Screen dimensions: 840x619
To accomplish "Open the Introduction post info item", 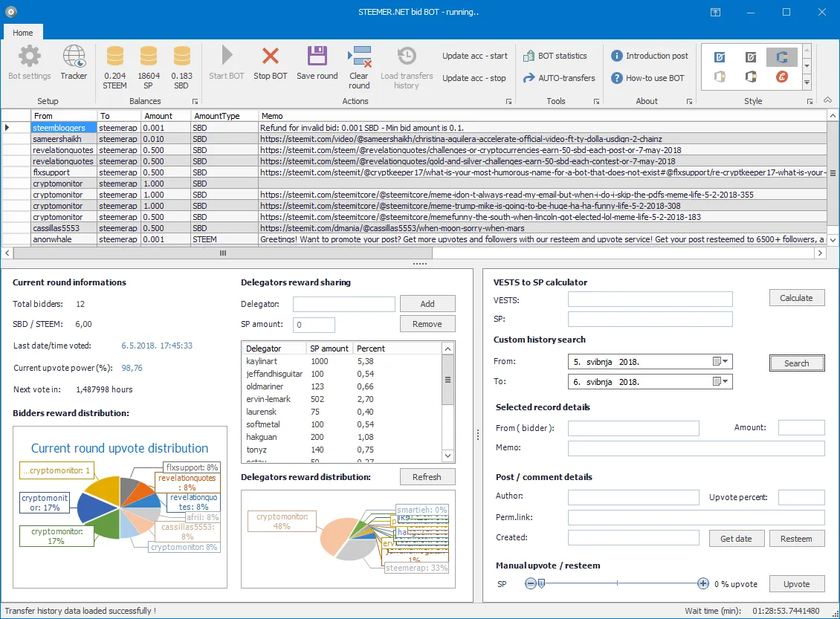I will [649, 56].
